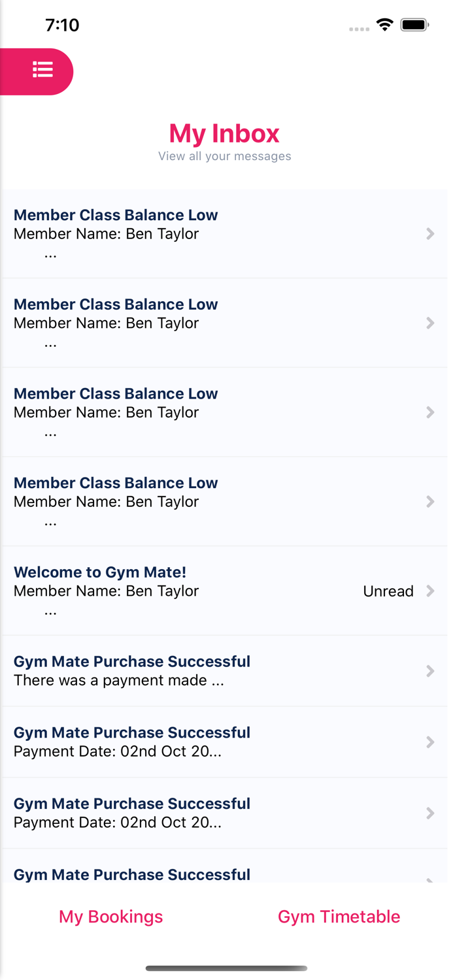Select the My Inbox heading
Viewport: 453px width, 980px height.
(224, 133)
